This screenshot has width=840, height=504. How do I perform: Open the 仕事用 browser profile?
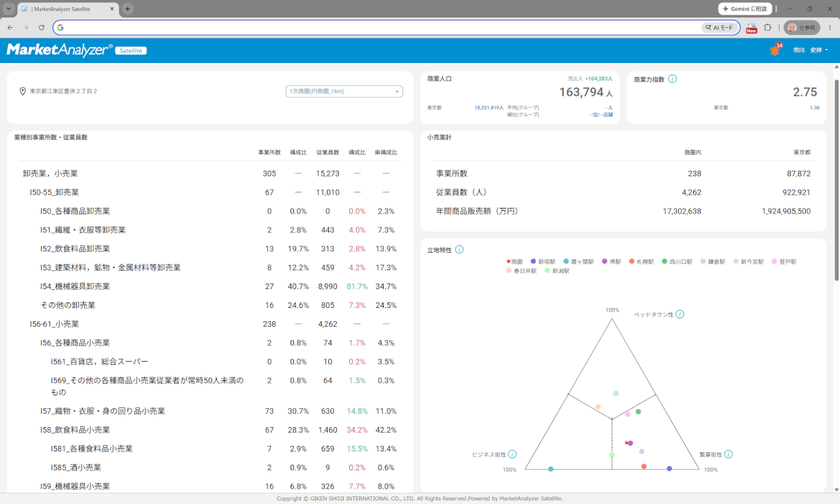(x=801, y=27)
